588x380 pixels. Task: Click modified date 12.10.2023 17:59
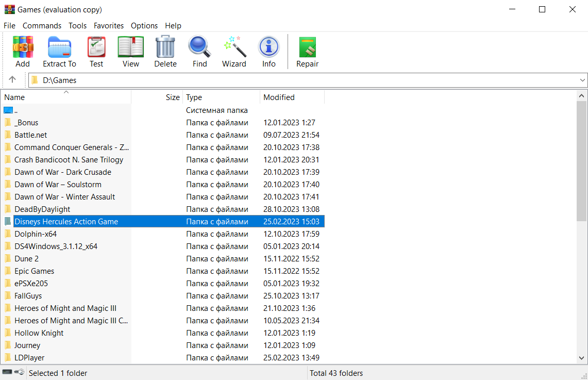(291, 234)
